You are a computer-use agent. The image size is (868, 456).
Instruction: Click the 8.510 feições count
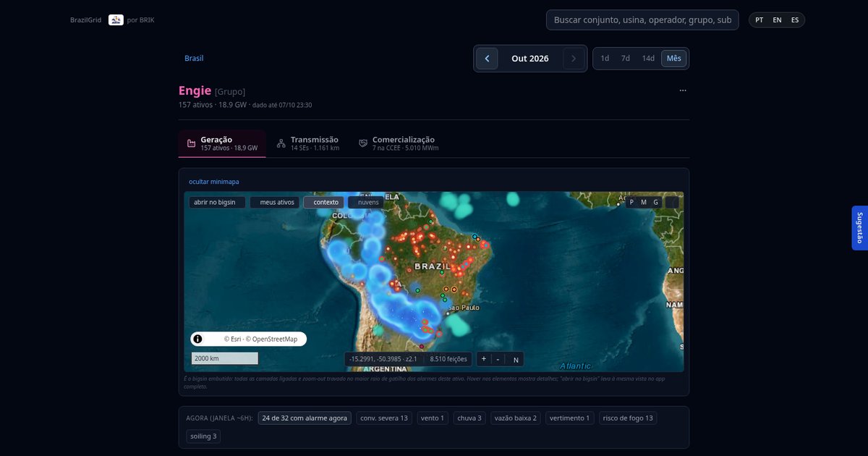448,359
